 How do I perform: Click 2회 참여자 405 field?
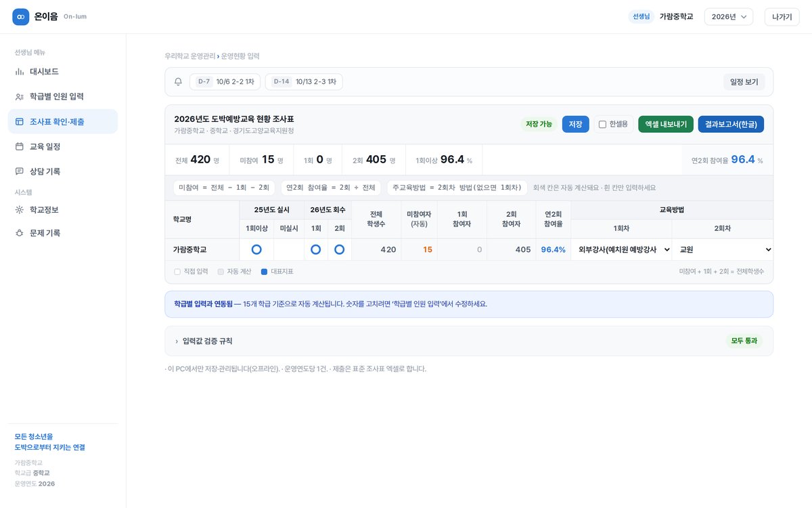click(512, 249)
